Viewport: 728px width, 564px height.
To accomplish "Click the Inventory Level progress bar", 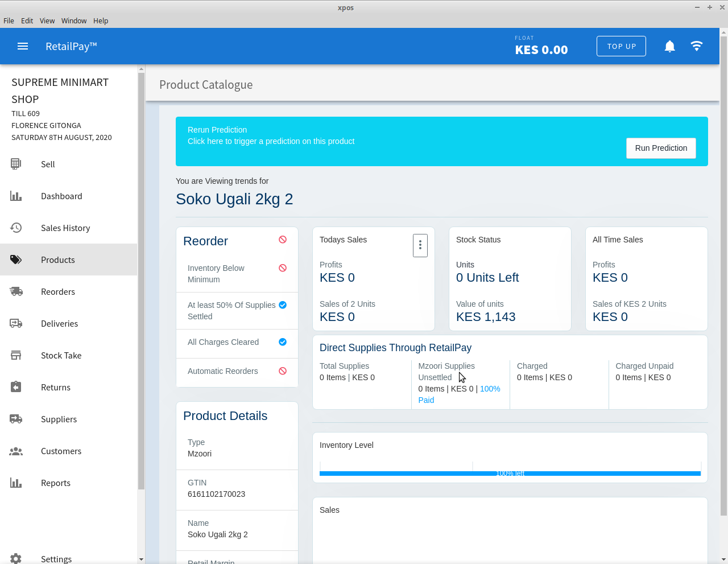I will pyautogui.click(x=510, y=474).
